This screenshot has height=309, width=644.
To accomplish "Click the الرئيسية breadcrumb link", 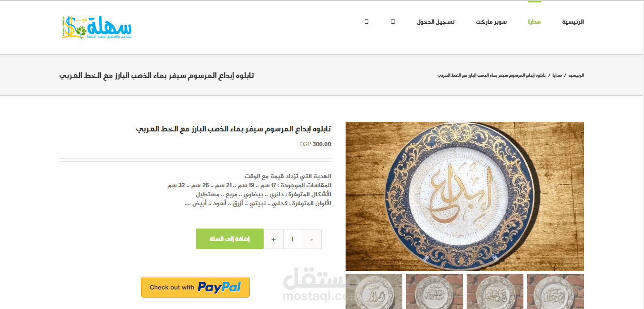I will tap(576, 76).
